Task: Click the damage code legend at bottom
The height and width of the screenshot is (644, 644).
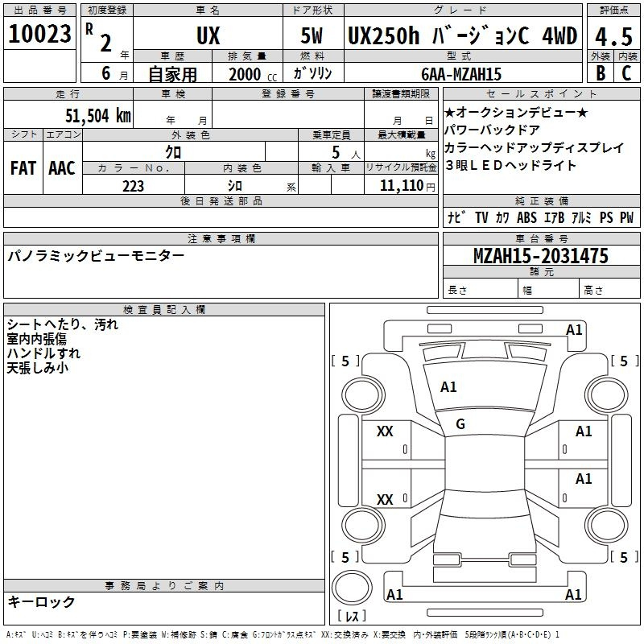Action: [283, 634]
